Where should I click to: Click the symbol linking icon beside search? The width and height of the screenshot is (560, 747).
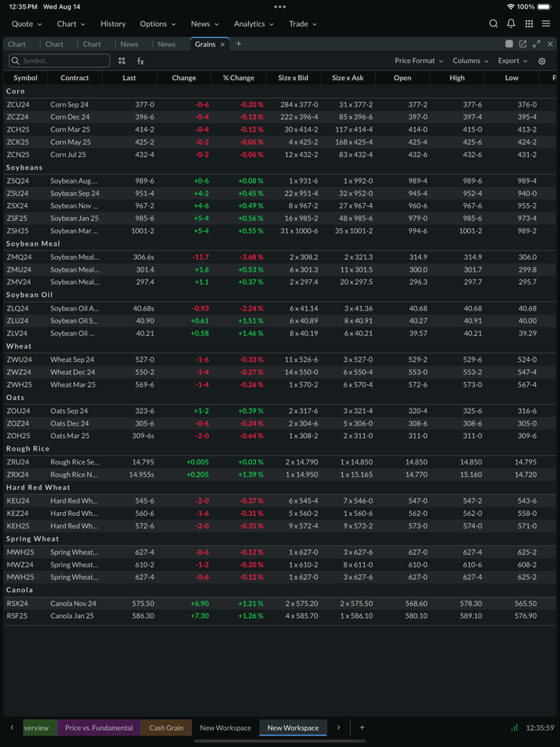(122, 61)
